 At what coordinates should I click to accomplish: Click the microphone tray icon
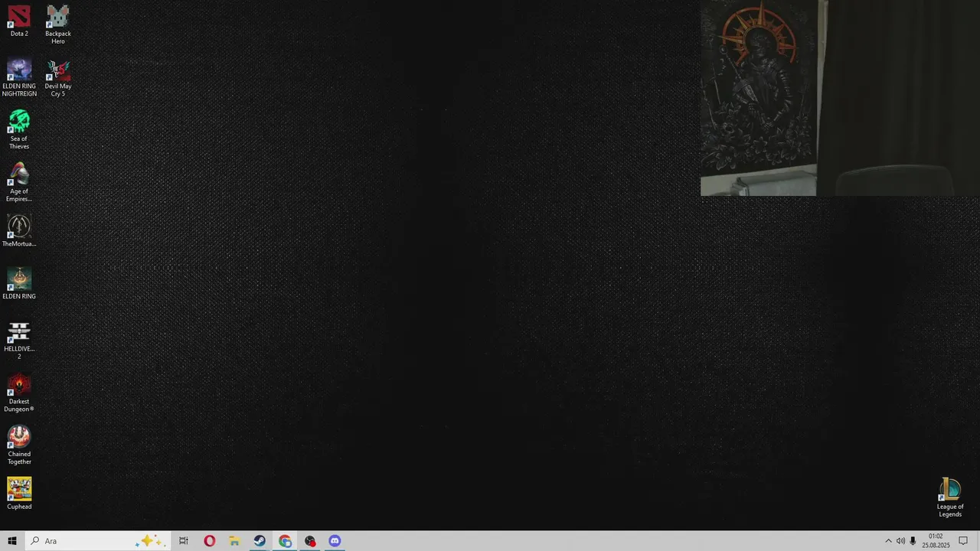click(913, 541)
